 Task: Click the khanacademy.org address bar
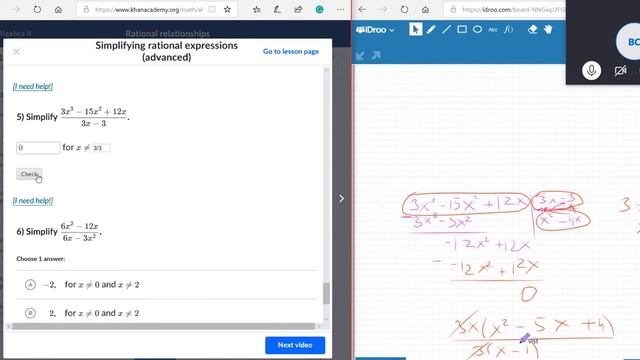tap(149, 9)
